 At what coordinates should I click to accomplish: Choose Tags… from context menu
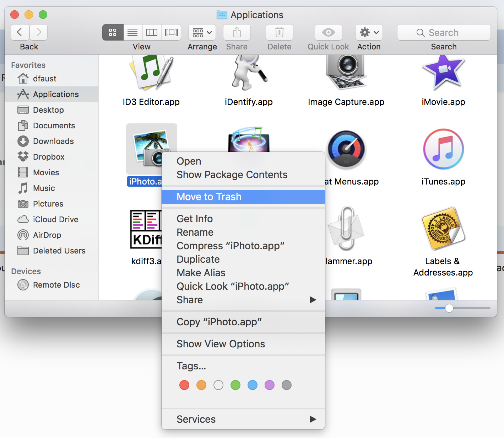[243, 366]
